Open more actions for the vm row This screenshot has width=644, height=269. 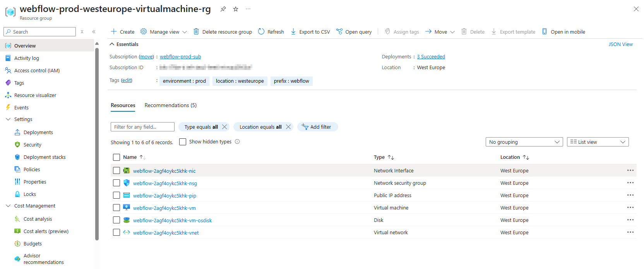pyautogui.click(x=630, y=208)
